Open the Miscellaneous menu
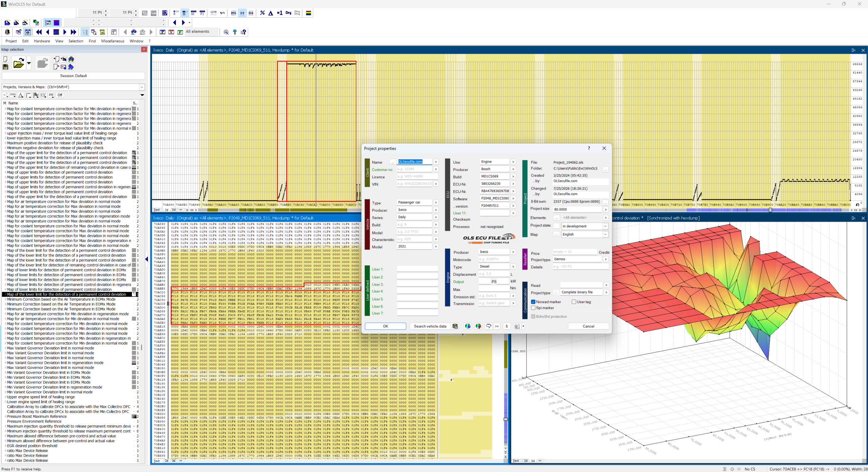The image size is (868, 472). tap(113, 41)
